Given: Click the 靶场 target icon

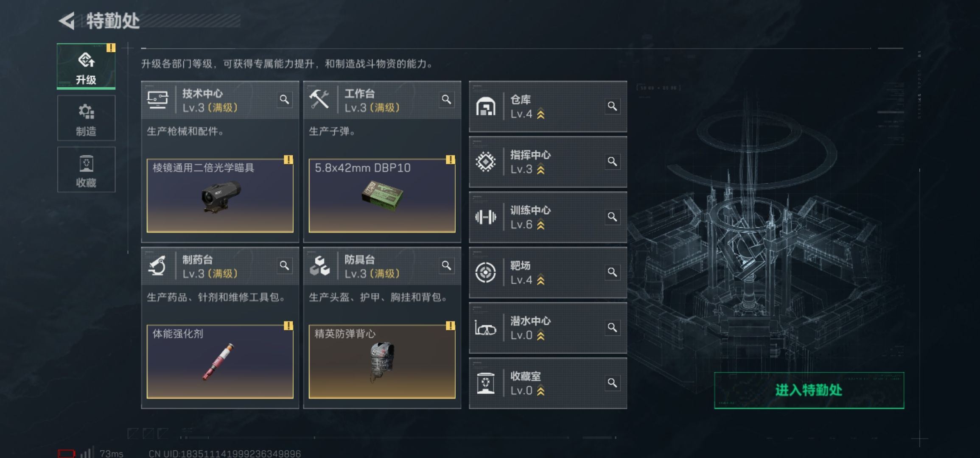Looking at the screenshot, I should pos(486,272).
